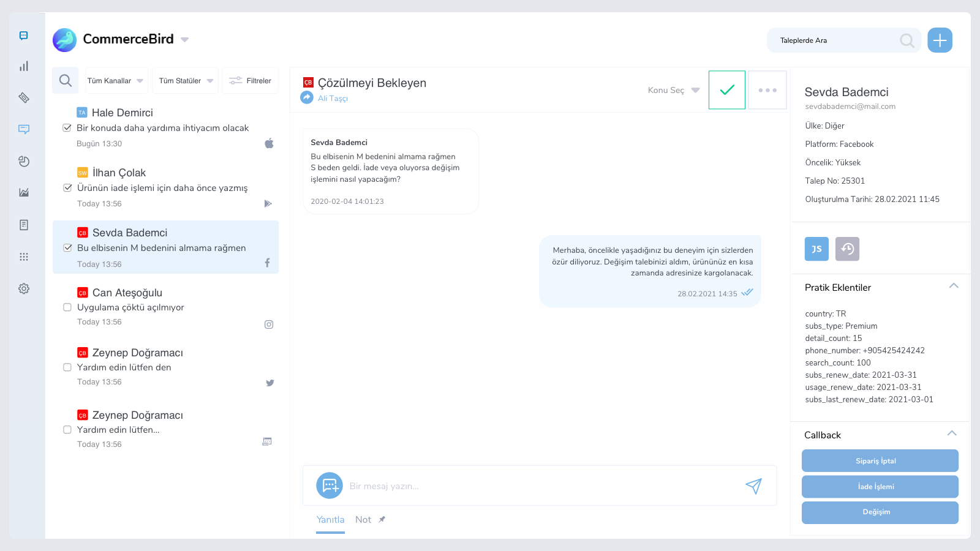Viewport: 980px width, 551px height.
Task: Click the pin icon next to the Not tab
Action: pos(382,519)
